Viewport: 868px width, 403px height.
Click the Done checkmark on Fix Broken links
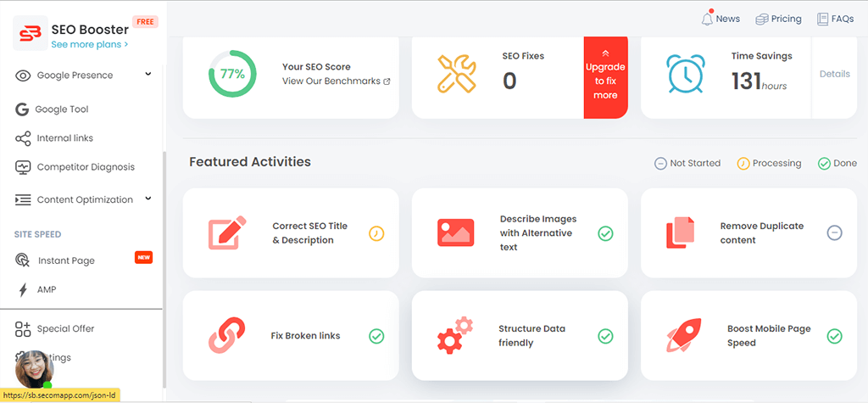click(x=376, y=336)
